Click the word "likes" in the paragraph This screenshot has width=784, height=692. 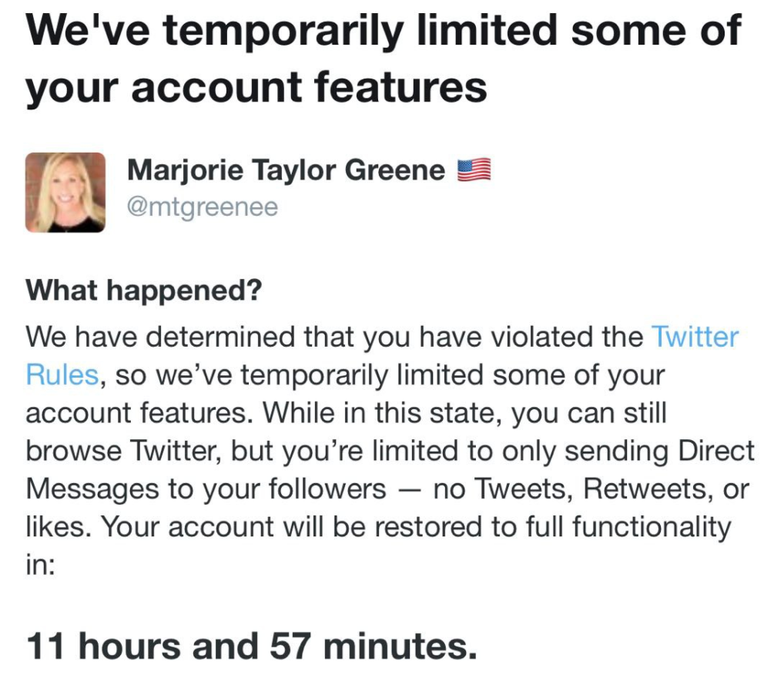(59, 527)
